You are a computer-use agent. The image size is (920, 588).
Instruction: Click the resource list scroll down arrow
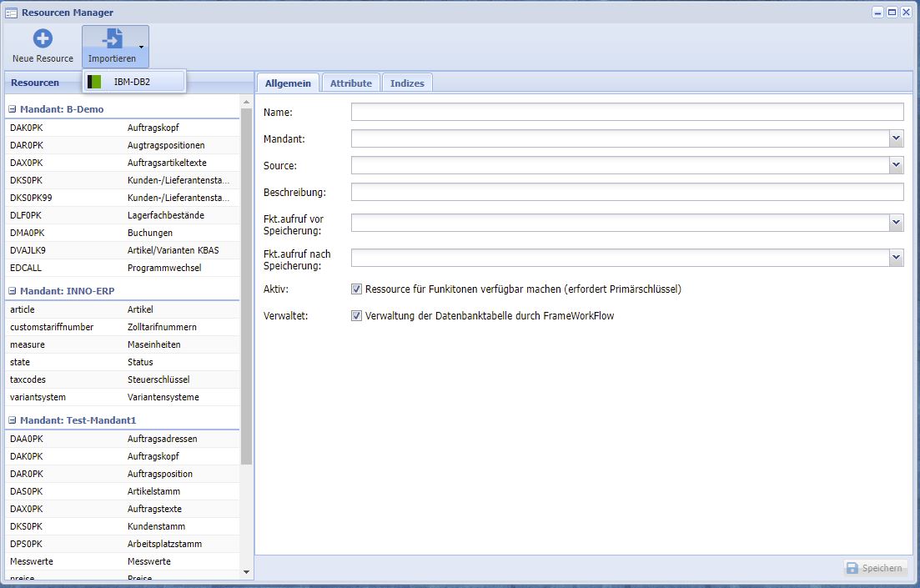click(x=246, y=572)
